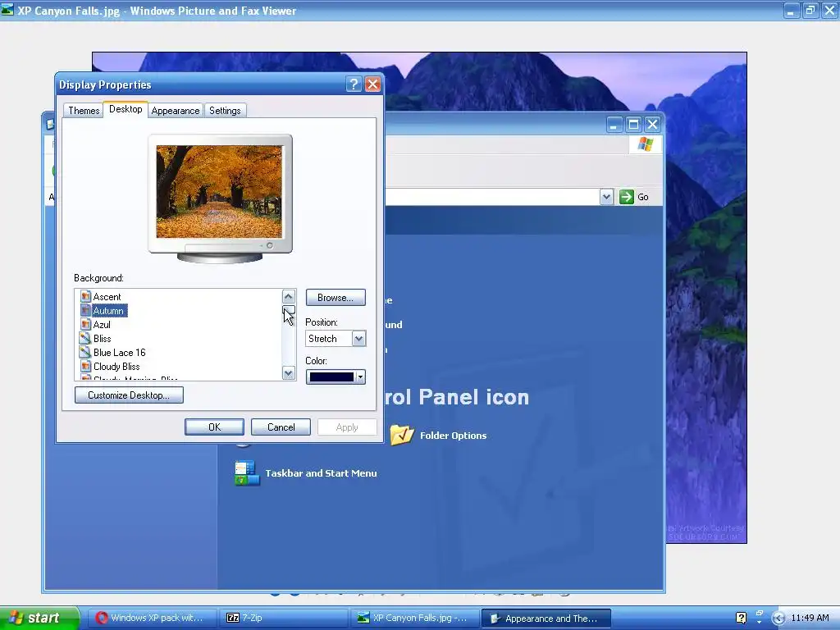The height and width of the screenshot is (630, 840).
Task: Open the Start menu
Action: click(x=39, y=618)
